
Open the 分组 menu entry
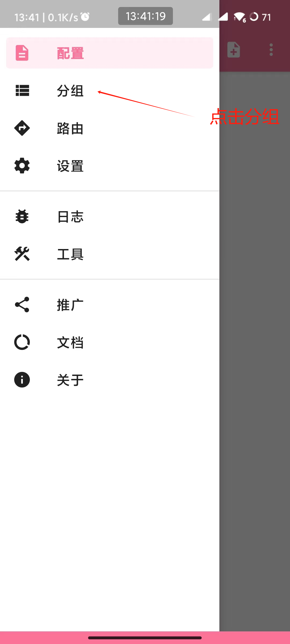[x=70, y=91]
